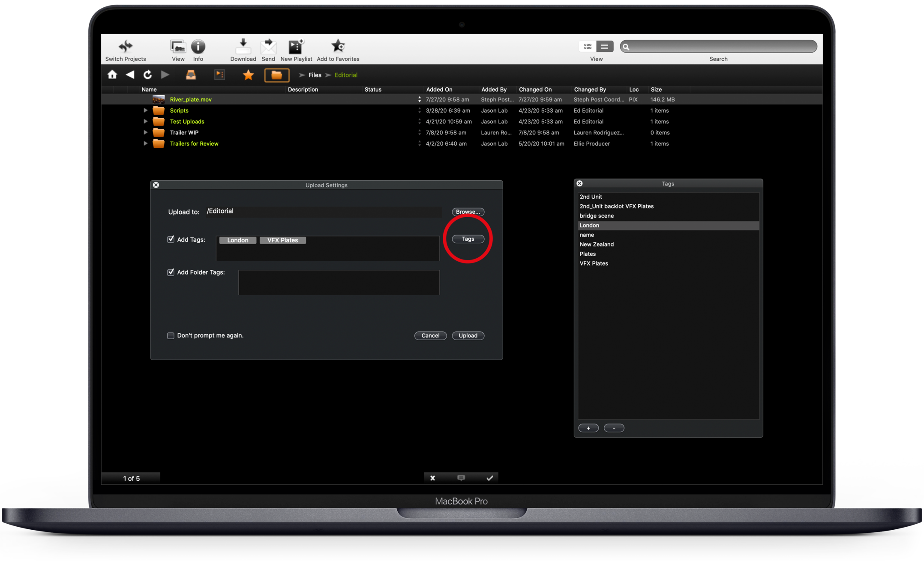
Task: Select bridge scene tag entry
Action: pyautogui.click(x=597, y=216)
